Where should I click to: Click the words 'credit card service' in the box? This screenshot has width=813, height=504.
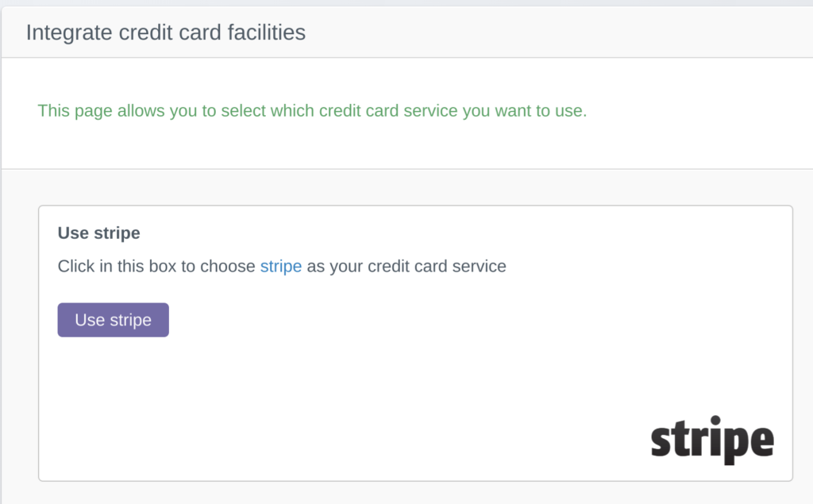point(437,266)
